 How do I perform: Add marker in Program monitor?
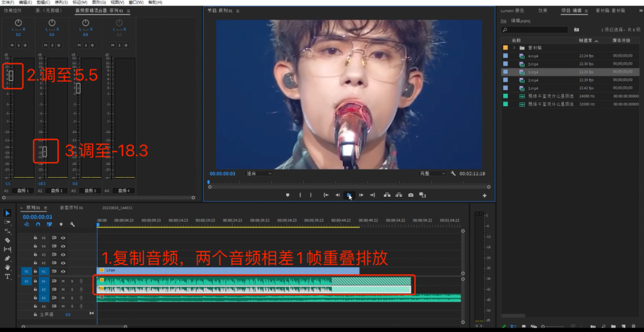(x=288, y=195)
